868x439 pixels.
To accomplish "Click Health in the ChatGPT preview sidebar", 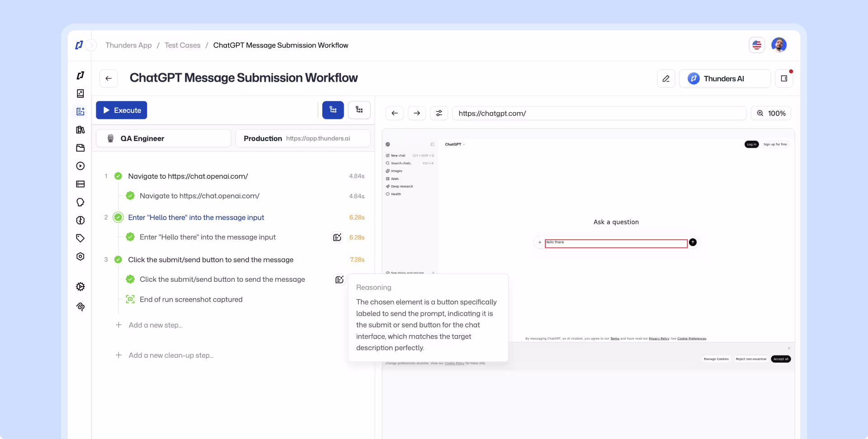I will coord(393,194).
